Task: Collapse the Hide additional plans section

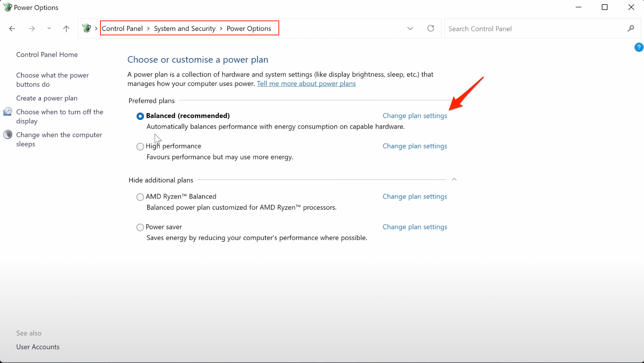Action: pos(454,180)
